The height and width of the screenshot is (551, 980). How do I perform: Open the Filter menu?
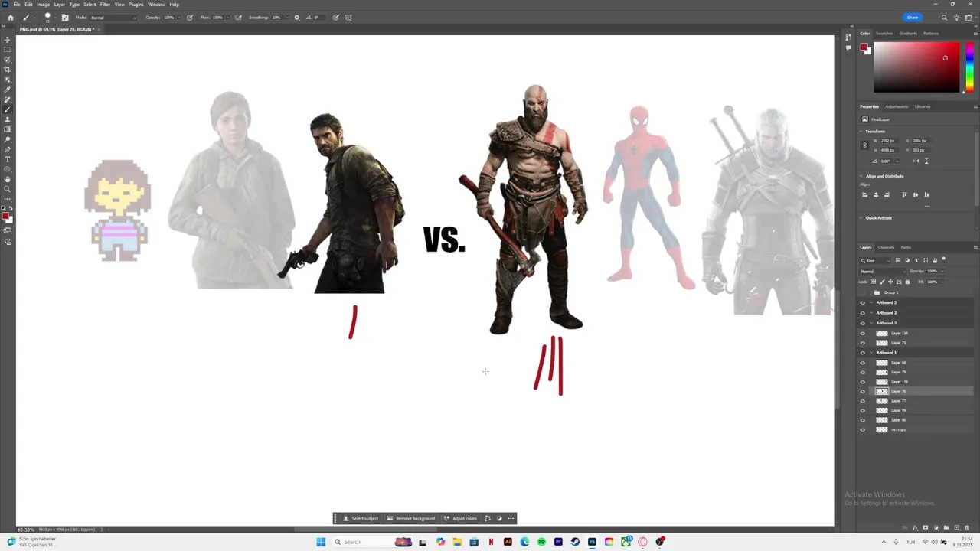(x=105, y=5)
